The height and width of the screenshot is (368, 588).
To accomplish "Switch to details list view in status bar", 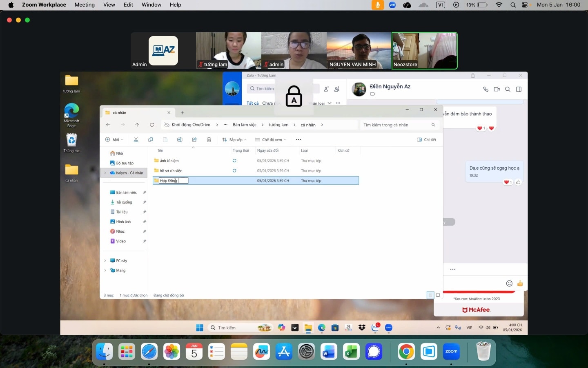I will (430, 295).
